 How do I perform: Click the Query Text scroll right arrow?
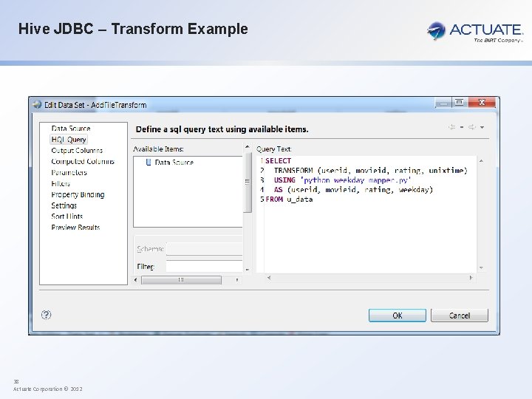[x=471, y=278]
